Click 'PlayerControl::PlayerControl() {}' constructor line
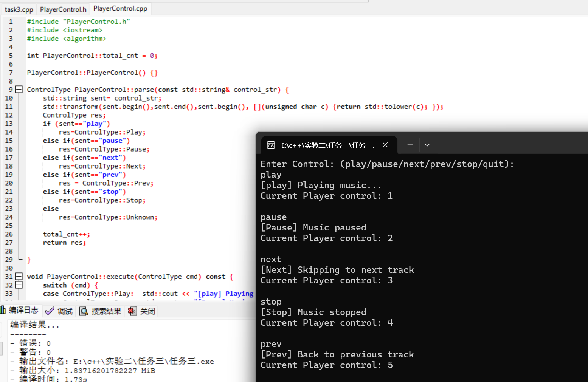Screen dimensions: 588x382 click(92, 73)
